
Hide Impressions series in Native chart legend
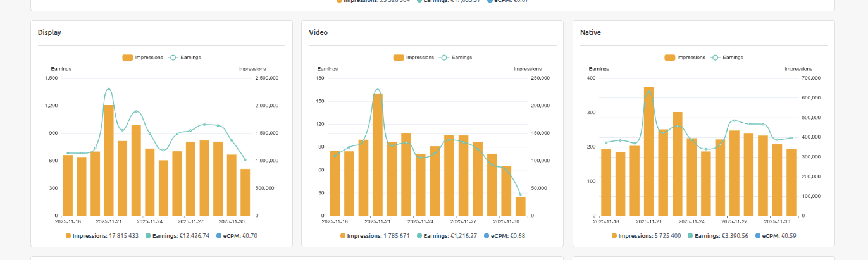[686, 58]
